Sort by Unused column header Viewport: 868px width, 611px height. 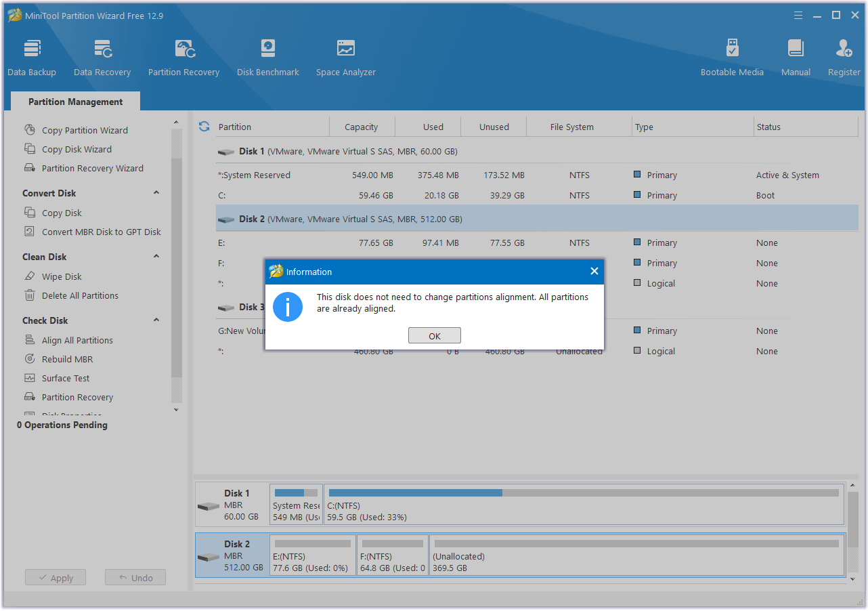coord(494,127)
